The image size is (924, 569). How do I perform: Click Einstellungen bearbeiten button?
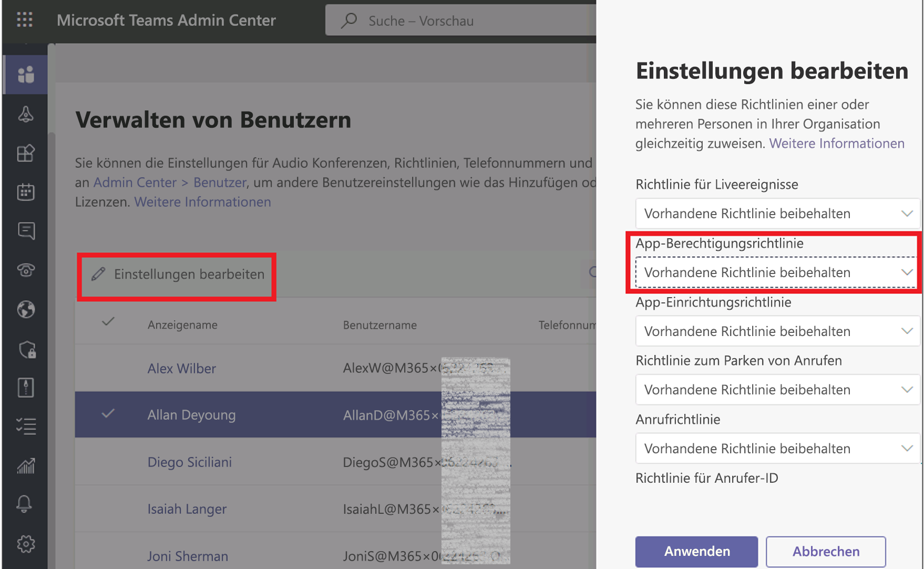[177, 275]
